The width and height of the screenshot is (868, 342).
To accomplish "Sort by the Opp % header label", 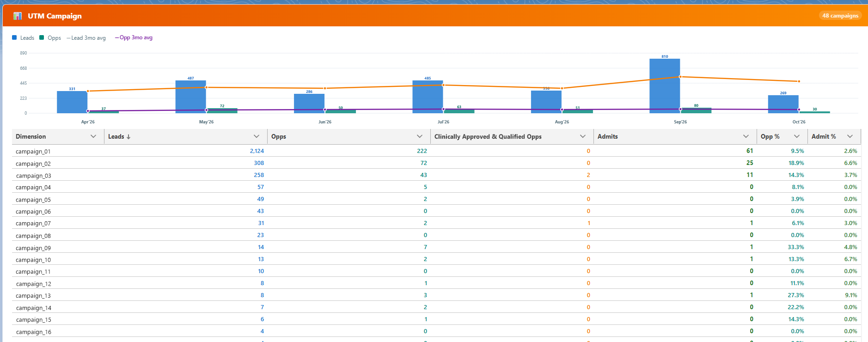I will pos(770,136).
